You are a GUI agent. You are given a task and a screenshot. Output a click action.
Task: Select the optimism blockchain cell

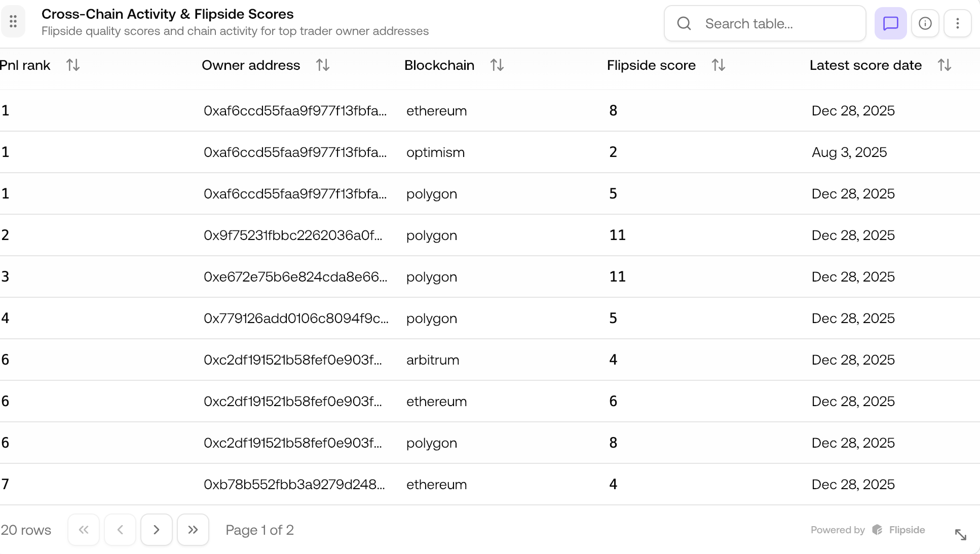click(435, 152)
